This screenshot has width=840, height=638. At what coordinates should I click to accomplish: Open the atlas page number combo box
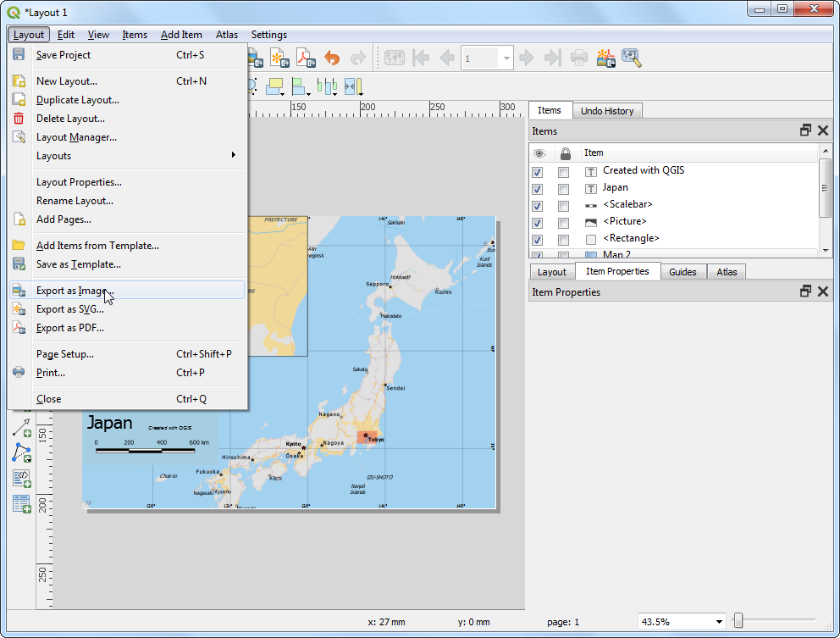(x=506, y=58)
